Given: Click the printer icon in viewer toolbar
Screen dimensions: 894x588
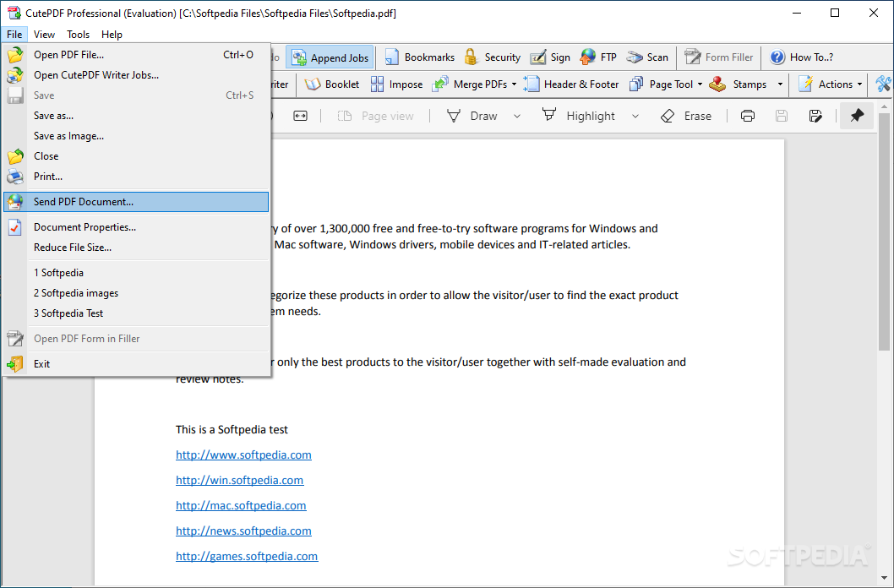Looking at the screenshot, I should pyautogui.click(x=747, y=116).
